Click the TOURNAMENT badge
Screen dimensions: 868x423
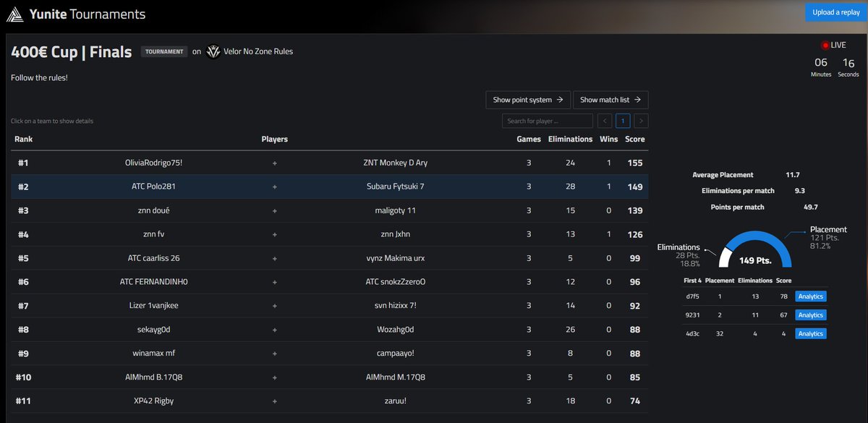164,52
